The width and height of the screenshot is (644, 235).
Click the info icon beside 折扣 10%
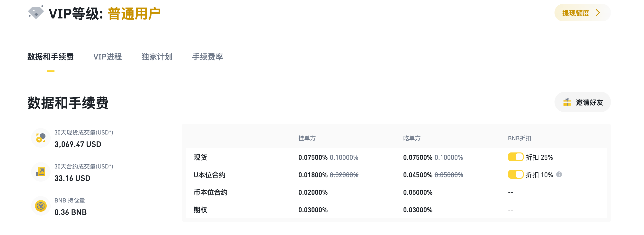pos(559,175)
